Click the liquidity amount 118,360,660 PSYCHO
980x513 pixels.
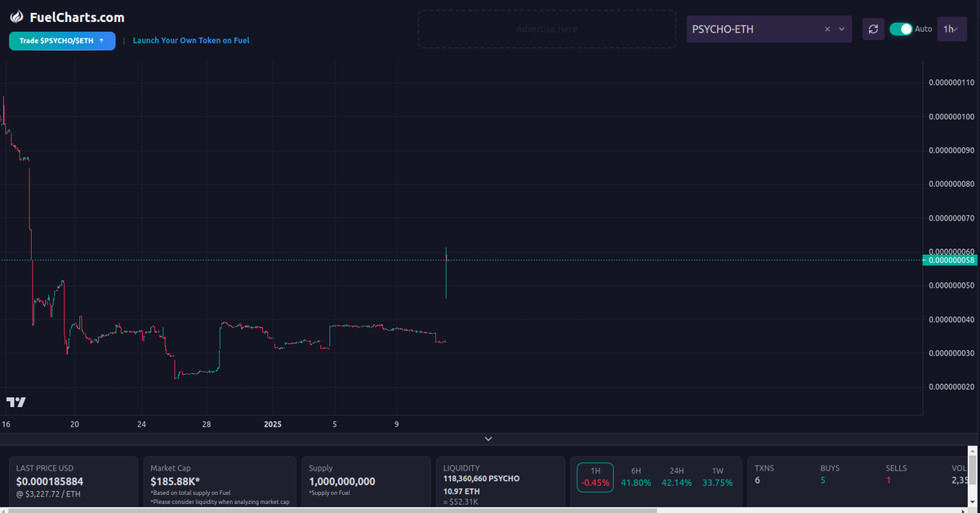(481, 479)
